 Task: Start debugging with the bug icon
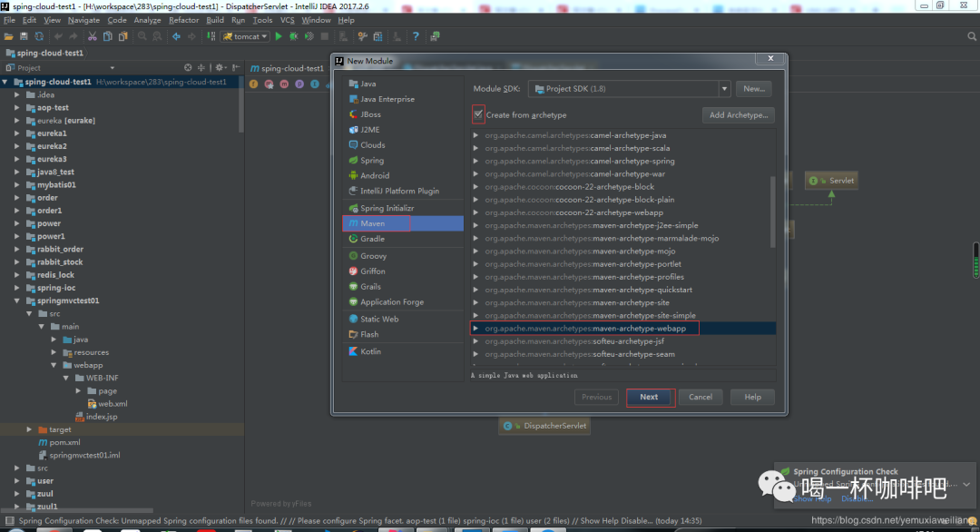pyautogui.click(x=294, y=37)
